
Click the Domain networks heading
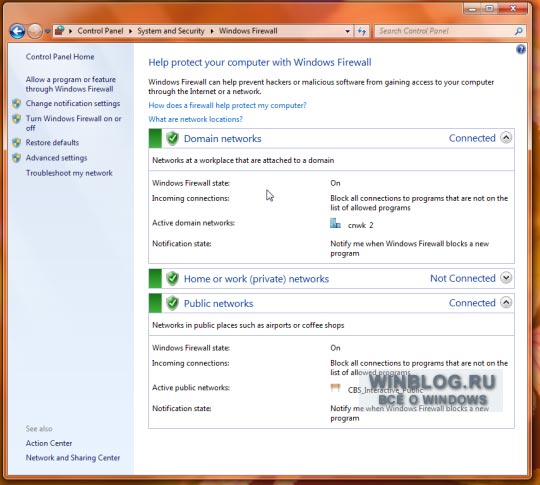(222, 138)
